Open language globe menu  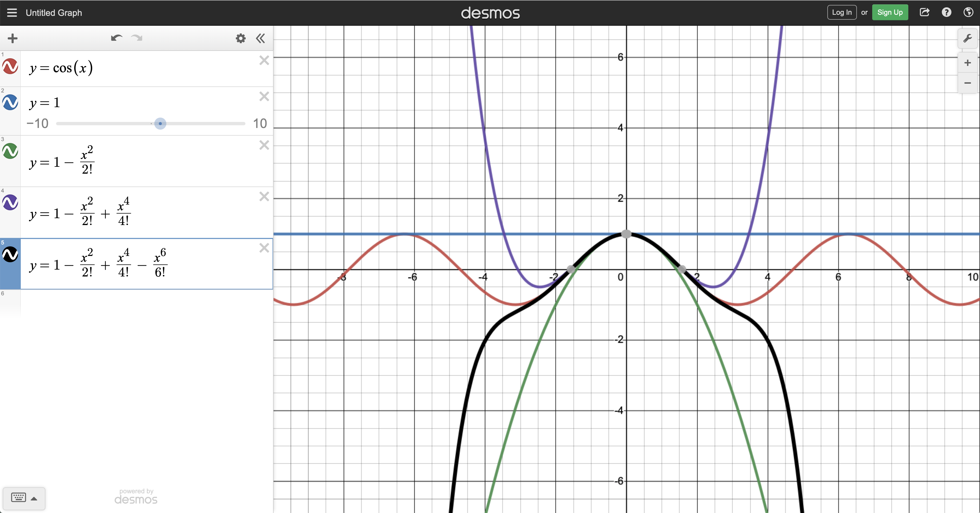point(968,13)
